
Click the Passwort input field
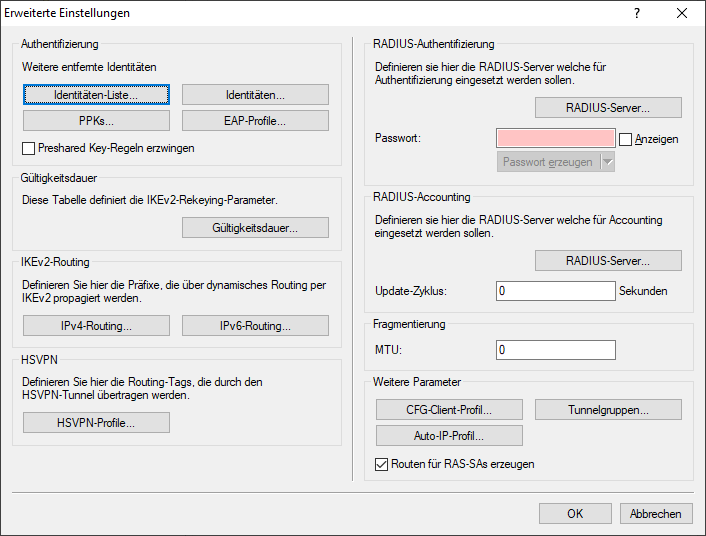click(555, 139)
